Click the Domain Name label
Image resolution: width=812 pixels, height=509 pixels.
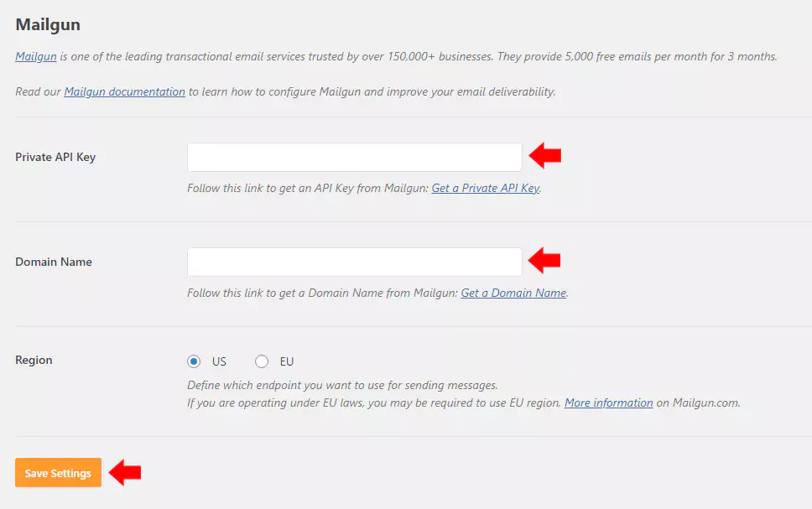[x=54, y=262]
